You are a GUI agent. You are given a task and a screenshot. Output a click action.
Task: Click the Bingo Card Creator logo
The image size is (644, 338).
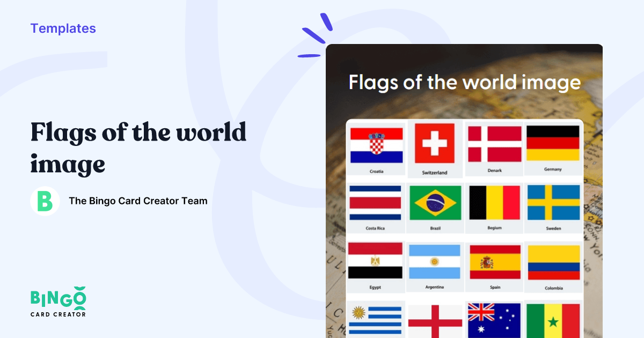(57, 304)
